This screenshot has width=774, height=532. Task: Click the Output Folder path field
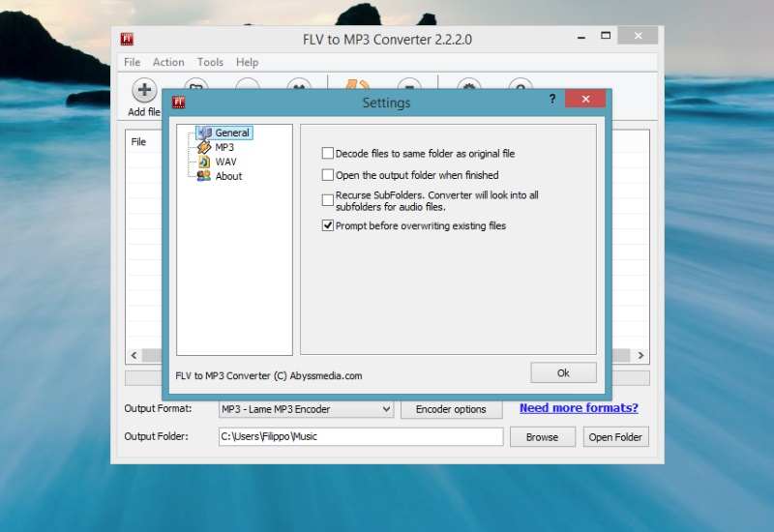tap(360, 437)
